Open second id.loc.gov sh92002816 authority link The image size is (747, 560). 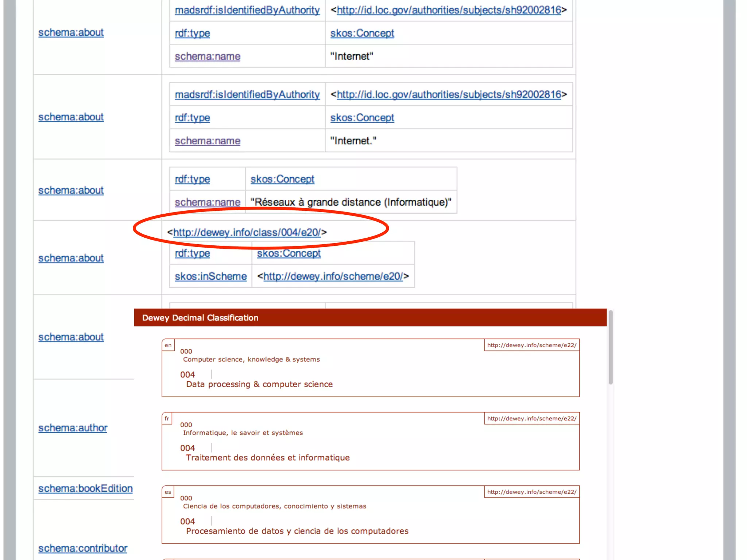click(448, 95)
